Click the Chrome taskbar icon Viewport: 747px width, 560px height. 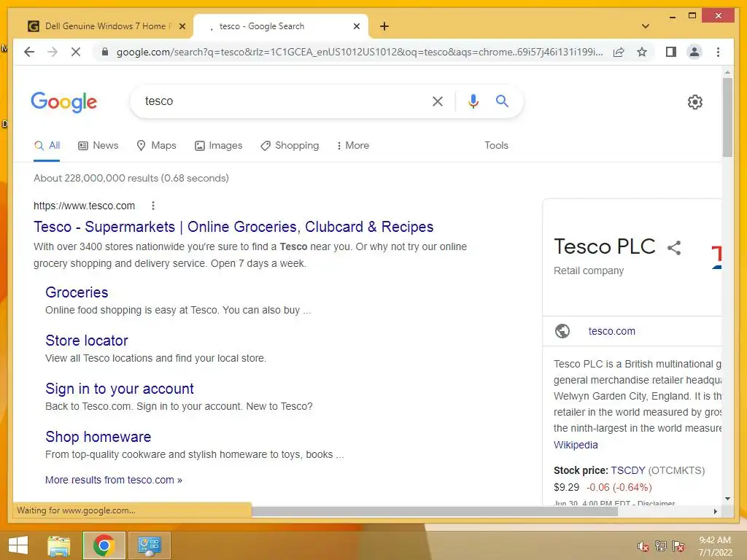coord(104,545)
